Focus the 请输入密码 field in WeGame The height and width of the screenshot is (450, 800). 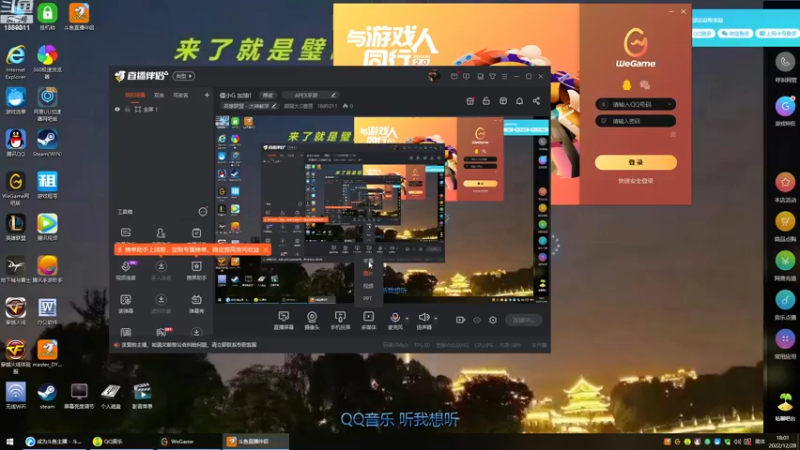pos(636,121)
